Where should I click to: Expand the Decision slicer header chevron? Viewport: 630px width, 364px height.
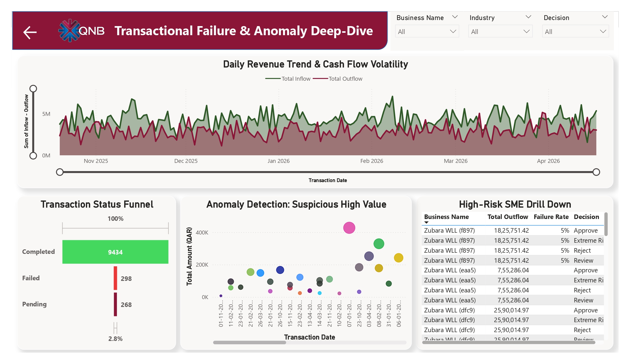click(x=605, y=17)
